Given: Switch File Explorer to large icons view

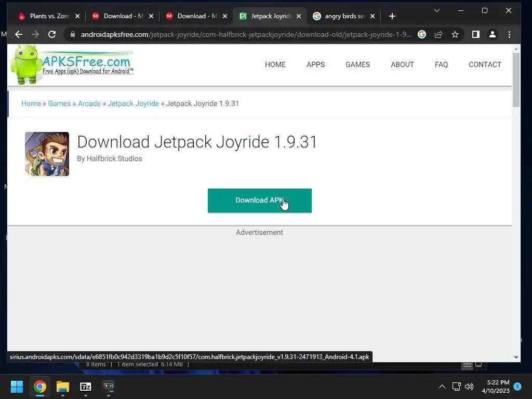Looking at the screenshot, I should 478,365.
